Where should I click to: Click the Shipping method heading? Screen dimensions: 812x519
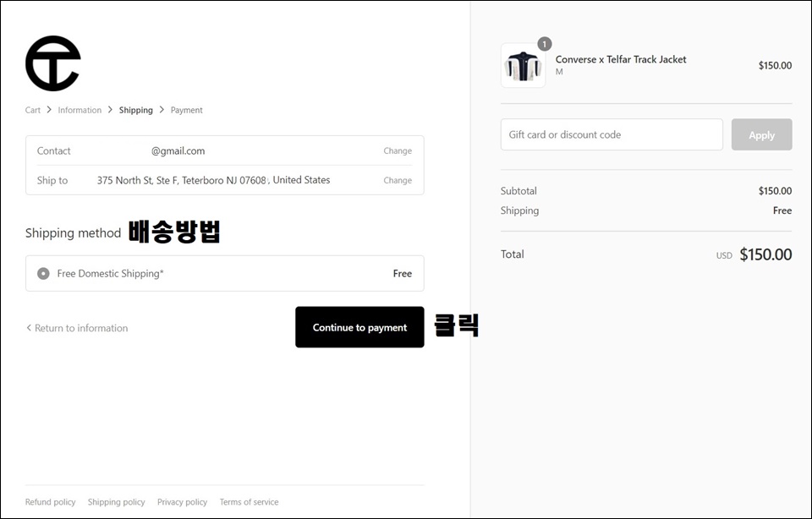73,232
